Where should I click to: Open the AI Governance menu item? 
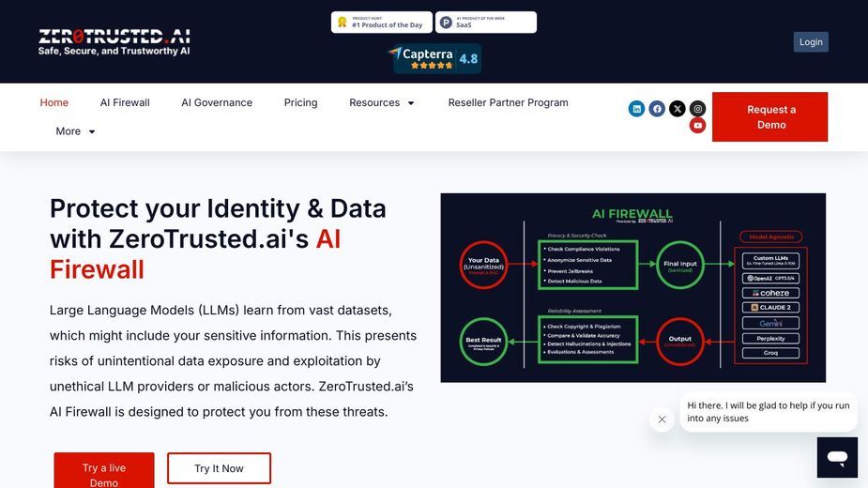click(217, 102)
